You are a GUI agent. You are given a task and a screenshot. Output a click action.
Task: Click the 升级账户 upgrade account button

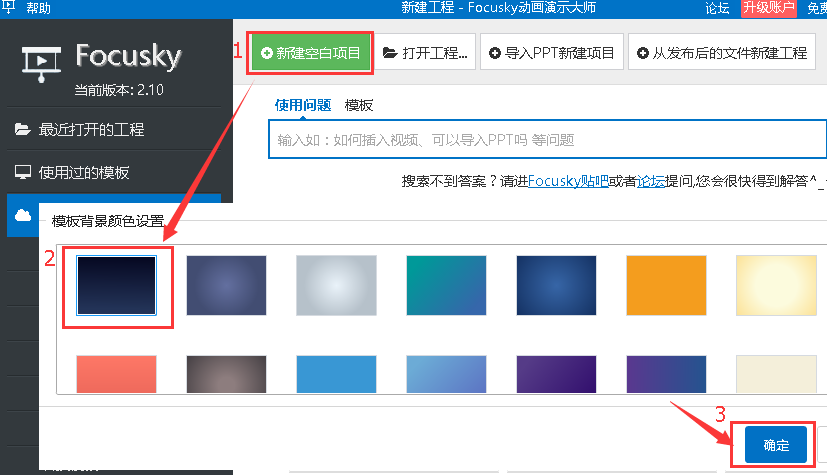click(768, 8)
